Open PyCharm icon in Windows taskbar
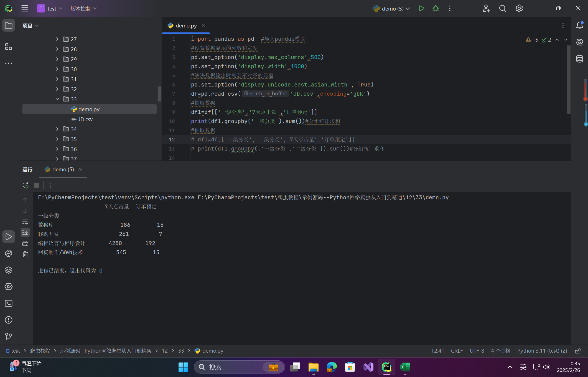588x377 pixels. (x=386, y=367)
